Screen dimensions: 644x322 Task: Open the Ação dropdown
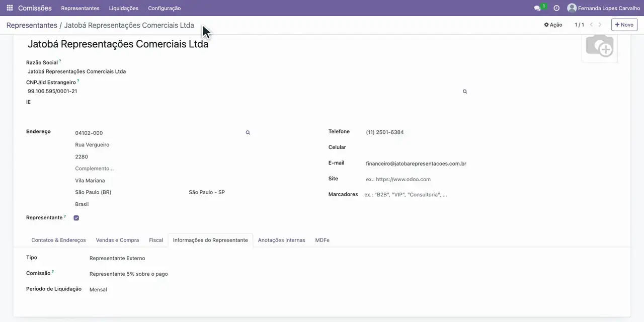click(x=553, y=25)
